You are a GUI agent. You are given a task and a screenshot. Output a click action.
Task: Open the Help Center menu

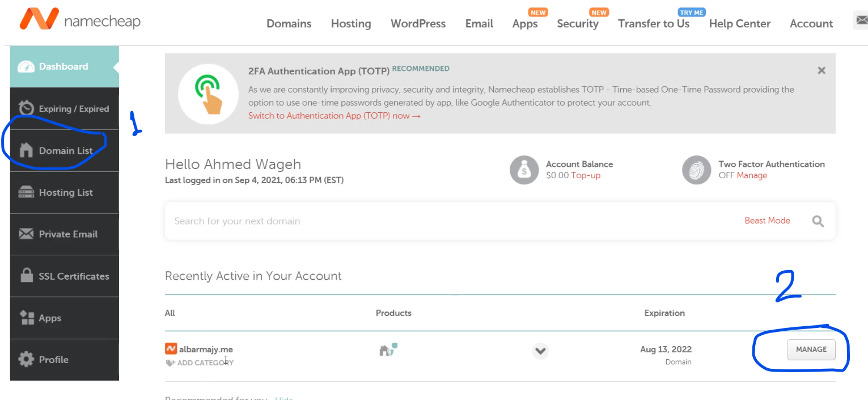click(x=740, y=24)
